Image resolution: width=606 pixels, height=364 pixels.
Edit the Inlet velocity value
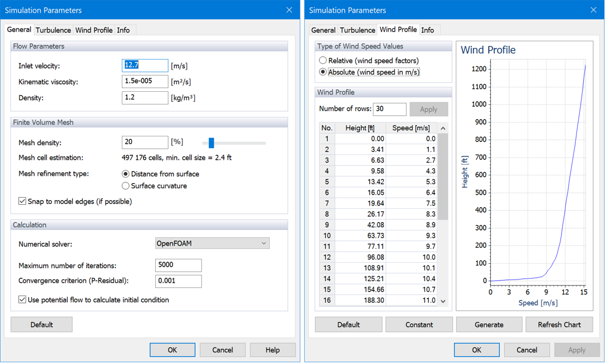point(145,66)
